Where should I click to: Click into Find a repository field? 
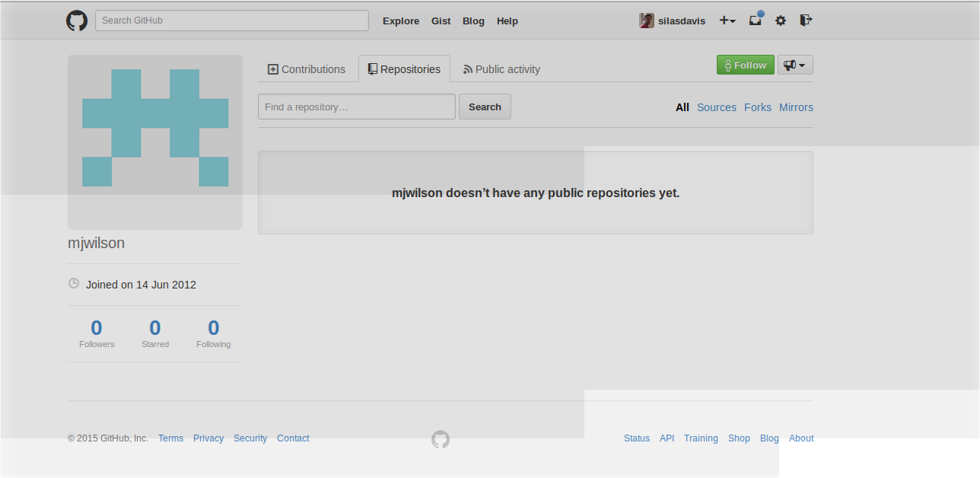pyautogui.click(x=357, y=107)
